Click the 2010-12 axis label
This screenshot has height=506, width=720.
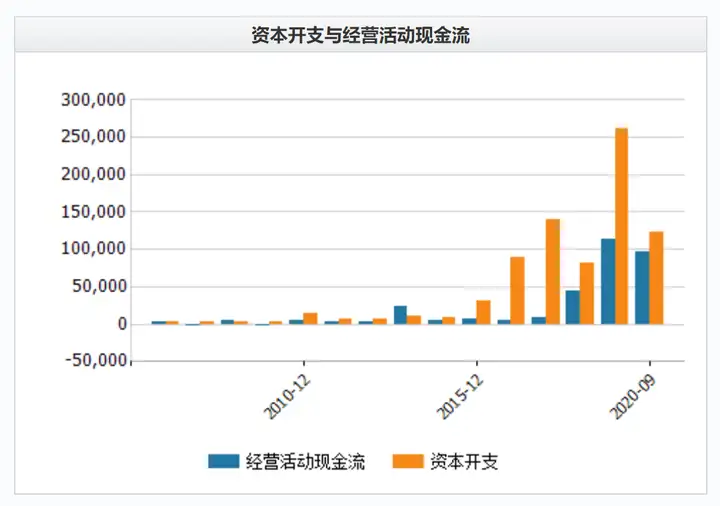coord(287,397)
